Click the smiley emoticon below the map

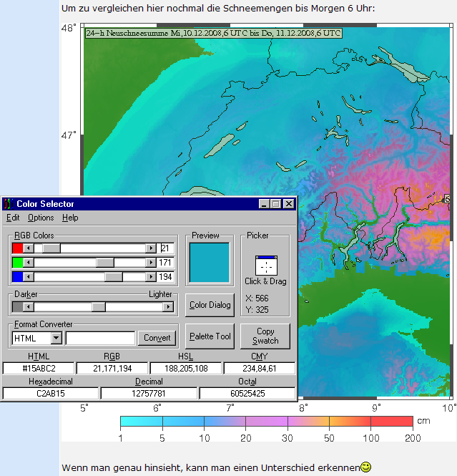point(365,467)
